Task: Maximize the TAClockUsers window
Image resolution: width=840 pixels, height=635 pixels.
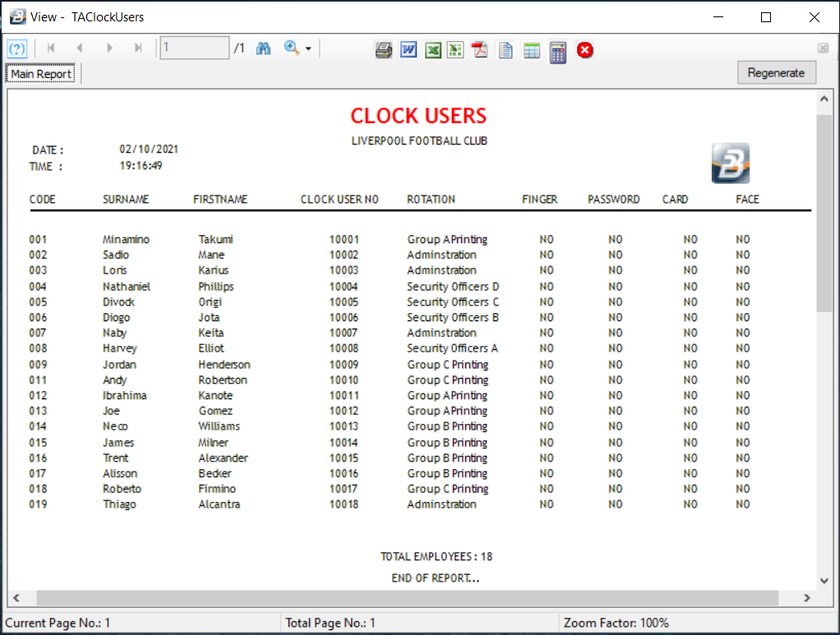Action: pos(766,17)
